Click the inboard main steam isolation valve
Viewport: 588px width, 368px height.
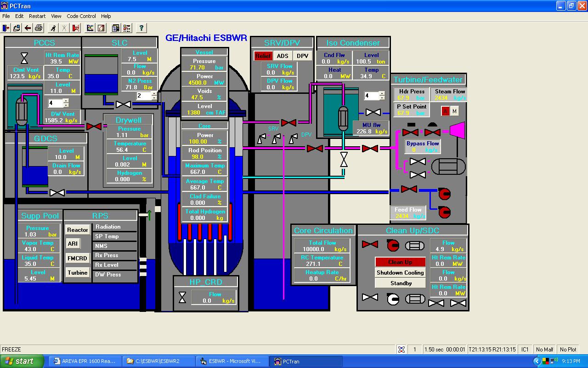(x=315, y=149)
